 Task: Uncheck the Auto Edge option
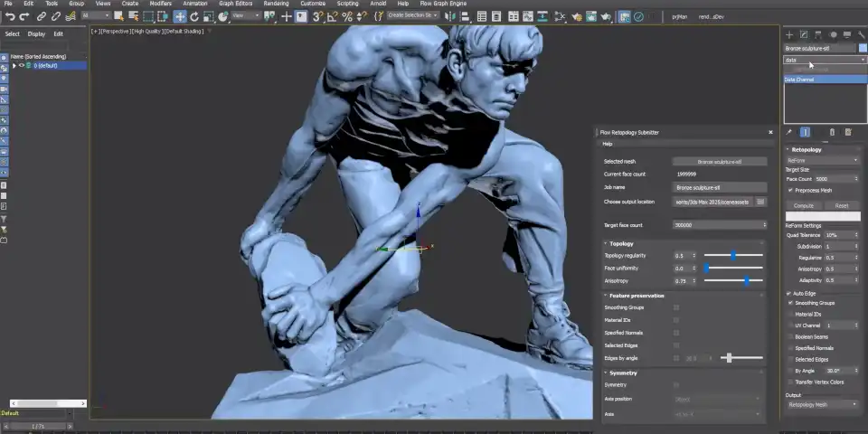click(x=788, y=294)
